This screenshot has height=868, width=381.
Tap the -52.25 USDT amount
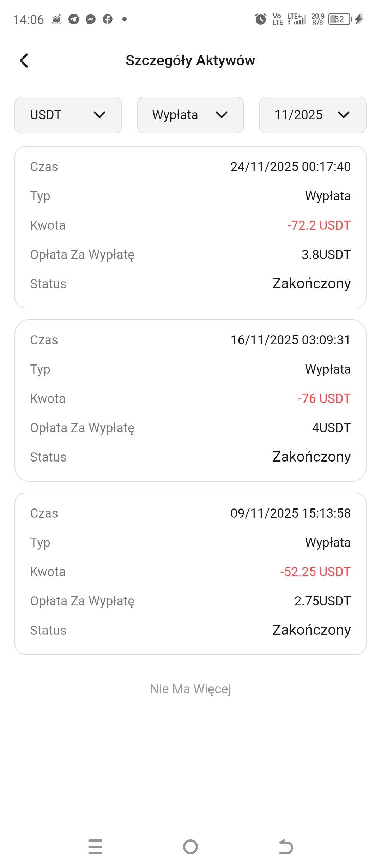click(x=315, y=572)
